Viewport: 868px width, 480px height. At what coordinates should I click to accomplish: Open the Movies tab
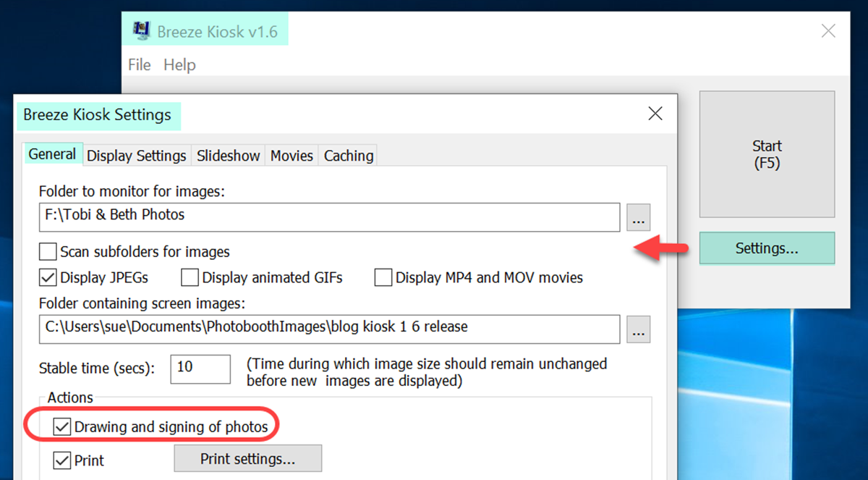click(292, 156)
